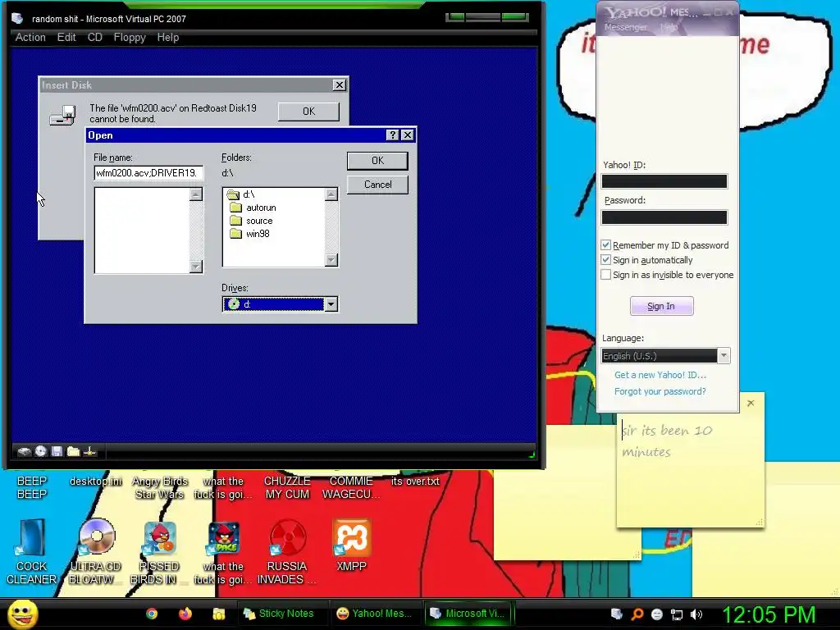This screenshot has height=630, width=840.
Task: Click the network connection tray icon
Action: click(x=677, y=614)
